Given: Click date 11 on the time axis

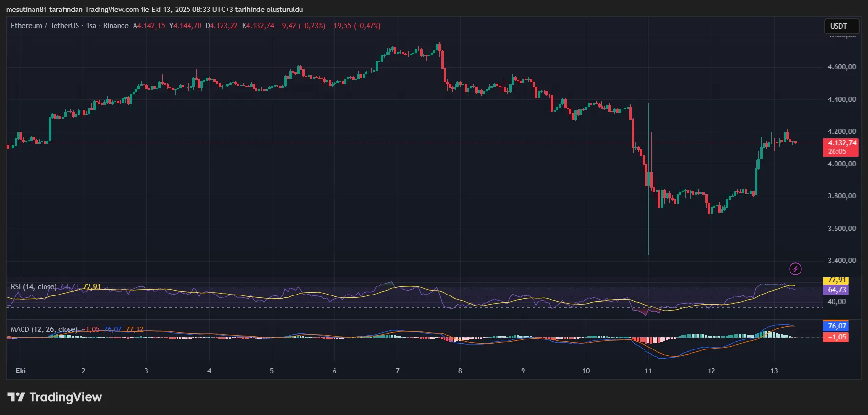Looking at the screenshot, I should pyautogui.click(x=648, y=371).
